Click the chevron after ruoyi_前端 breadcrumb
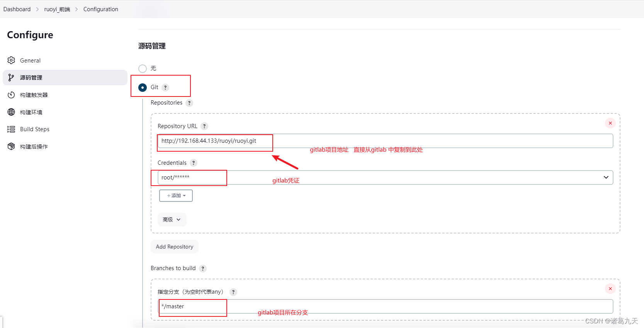The image size is (644, 328). [76, 9]
